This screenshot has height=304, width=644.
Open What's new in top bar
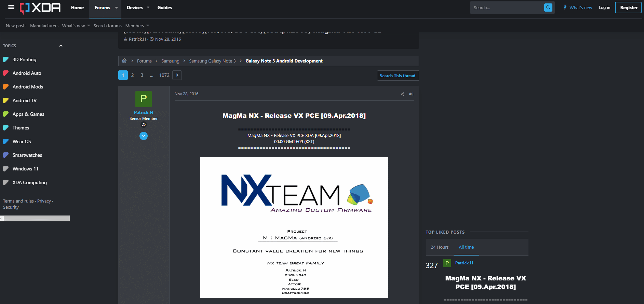[581, 8]
